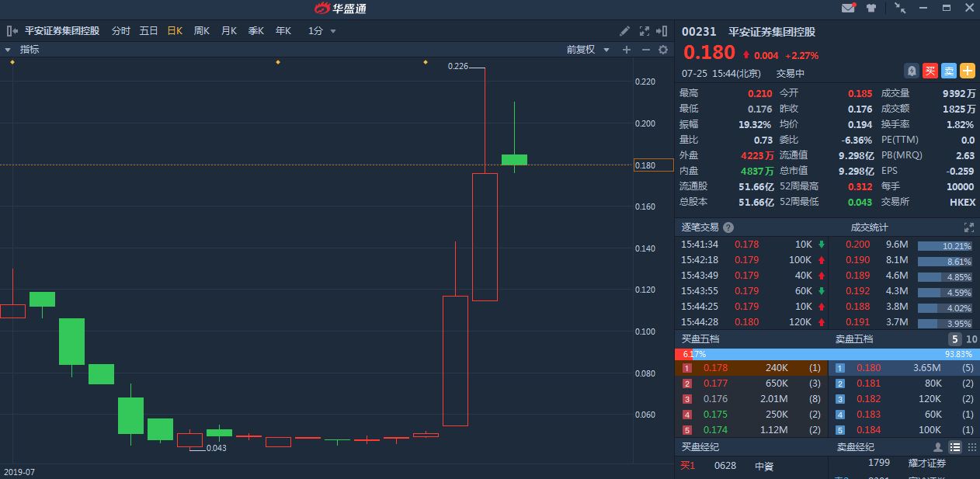Click the 10.21% volume distribution bar
Image resolution: width=980 pixels, height=479 pixels.
click(947, 245)
